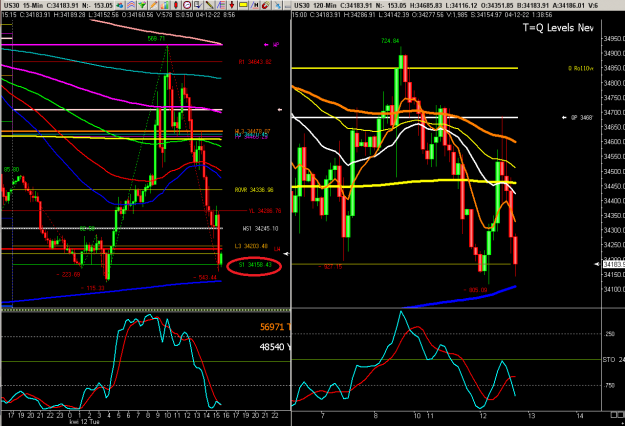Select the S1 34158.43 level label
Viewport: 625px width, 426px height.
click(255, 265)
